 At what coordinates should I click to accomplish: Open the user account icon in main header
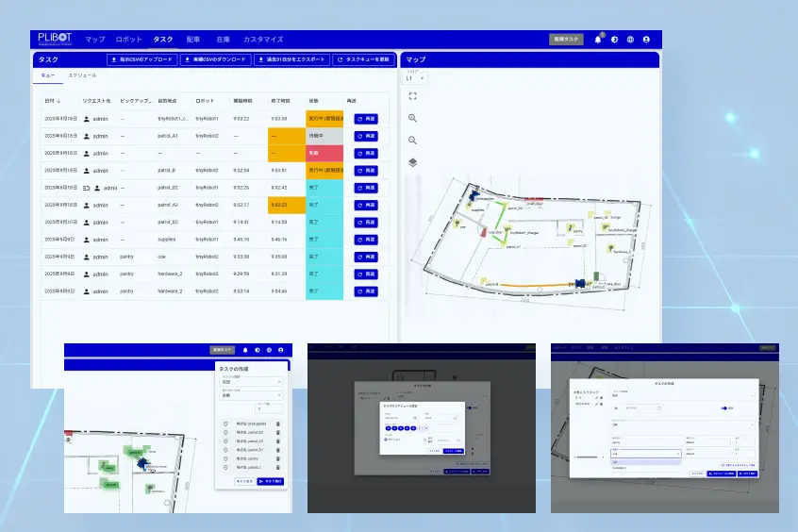pos(646,40)
